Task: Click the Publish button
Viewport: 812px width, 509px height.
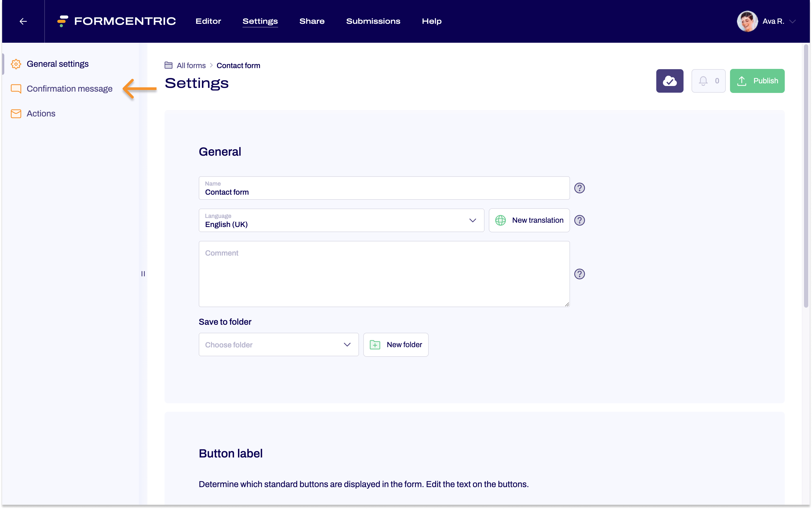Action: coord(757,81)
